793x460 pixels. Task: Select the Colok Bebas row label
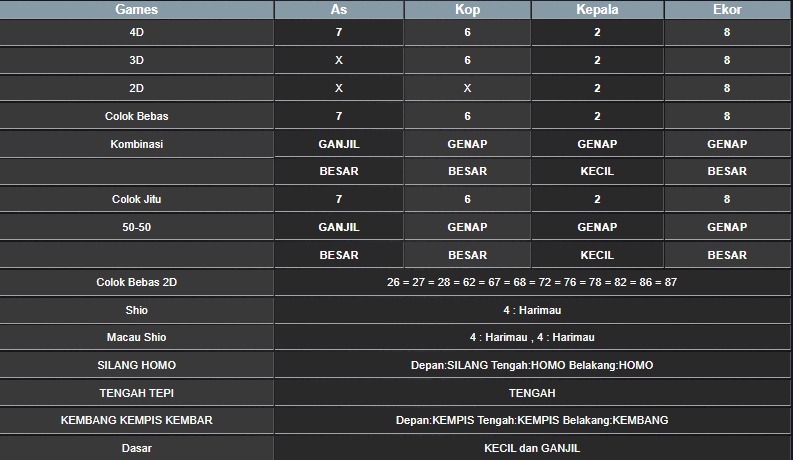click(x=136, y=116)
